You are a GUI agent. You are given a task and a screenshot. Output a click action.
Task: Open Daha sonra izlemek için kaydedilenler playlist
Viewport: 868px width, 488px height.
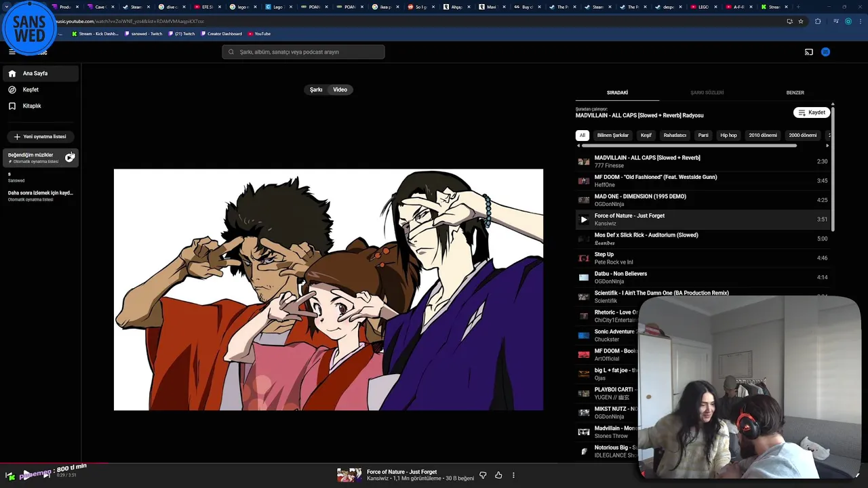point(41,195)
